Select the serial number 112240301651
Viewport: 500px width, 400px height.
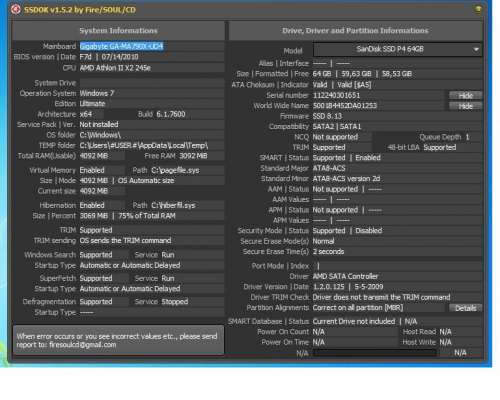336,95
